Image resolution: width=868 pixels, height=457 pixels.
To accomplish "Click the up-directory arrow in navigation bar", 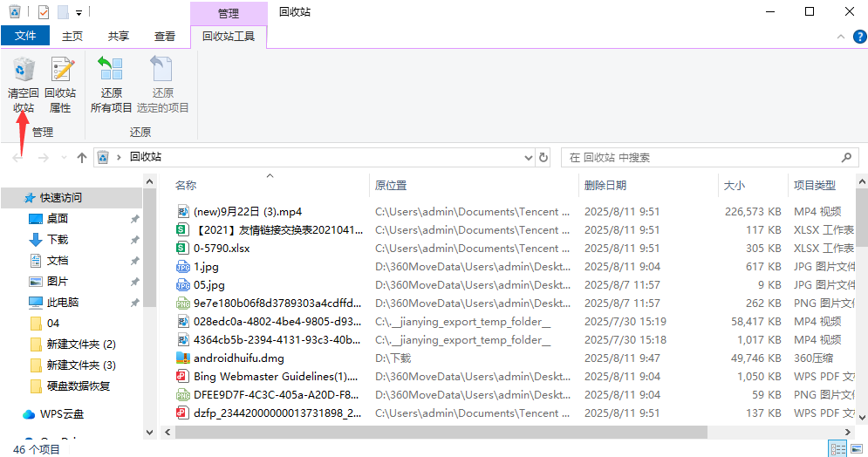I will 82,158.
